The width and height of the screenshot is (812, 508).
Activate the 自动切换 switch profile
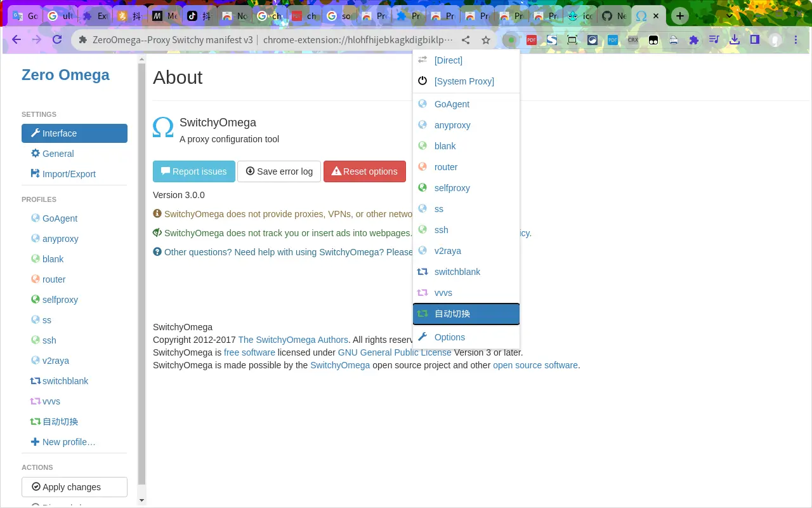pos(452,314)
